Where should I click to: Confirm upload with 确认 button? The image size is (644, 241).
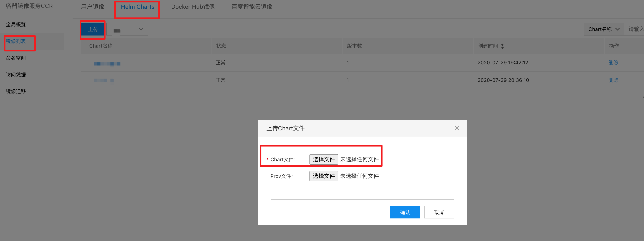[405, 212]
